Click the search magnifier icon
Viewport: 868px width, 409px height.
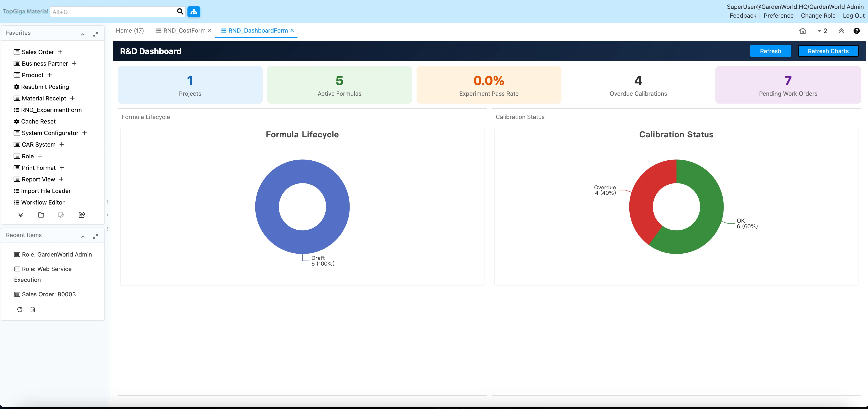coord(180,12)
